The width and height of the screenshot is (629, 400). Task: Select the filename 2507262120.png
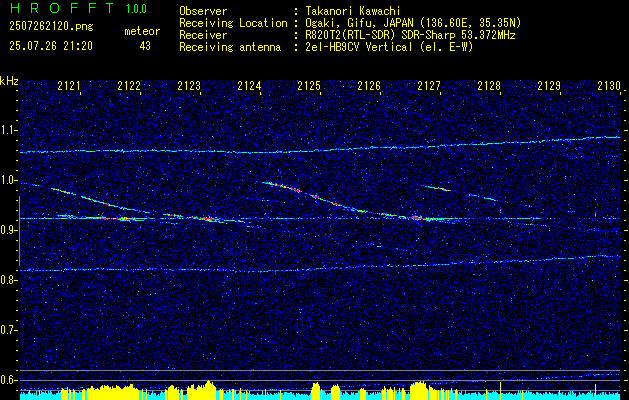(x=51, y=27)
